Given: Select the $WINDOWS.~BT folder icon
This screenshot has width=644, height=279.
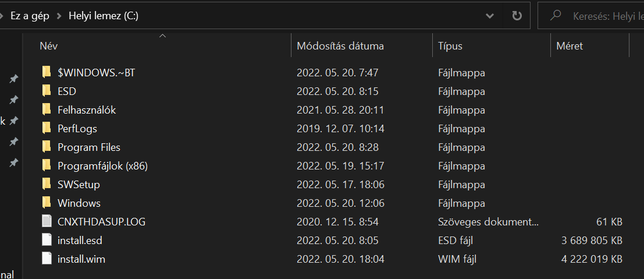Looking at the screenshot, I should (47, 72).
